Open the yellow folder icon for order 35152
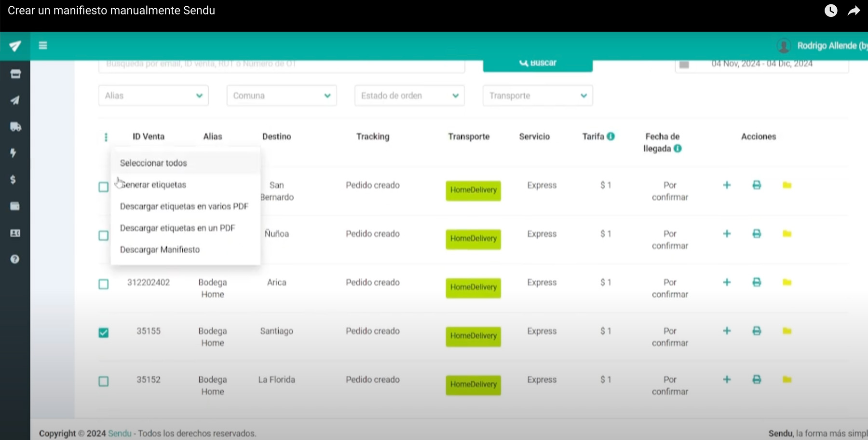868x440 pixels. point(787,380)
